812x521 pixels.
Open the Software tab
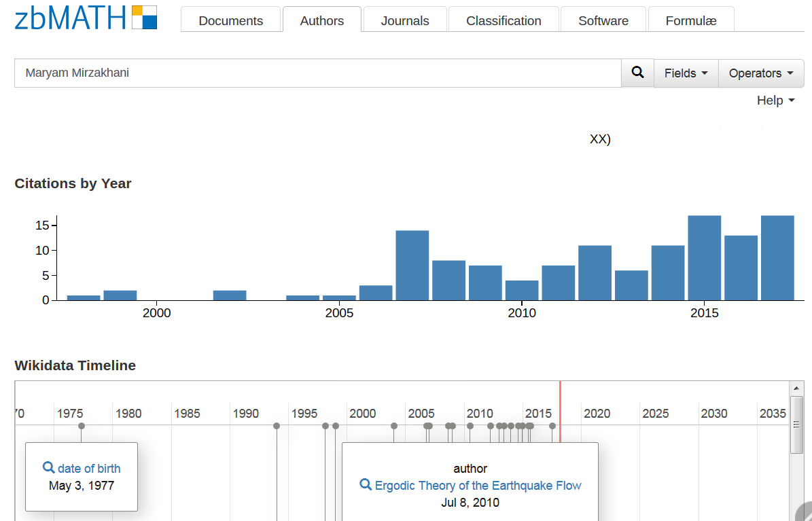tap(603, 20)
